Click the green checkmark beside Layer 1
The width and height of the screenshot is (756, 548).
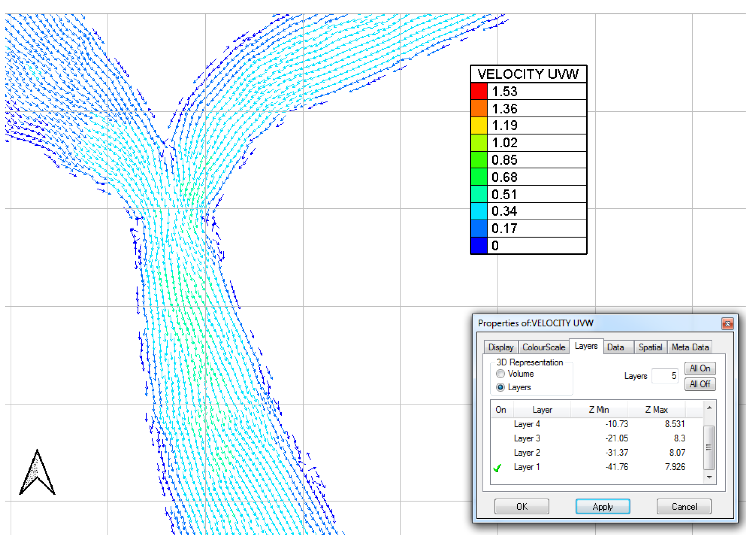497,468
